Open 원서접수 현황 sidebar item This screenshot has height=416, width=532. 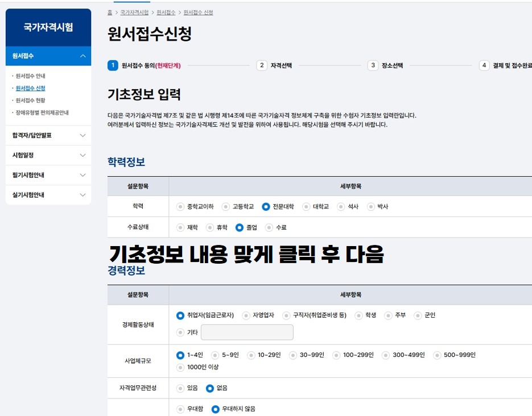point(30,101)
